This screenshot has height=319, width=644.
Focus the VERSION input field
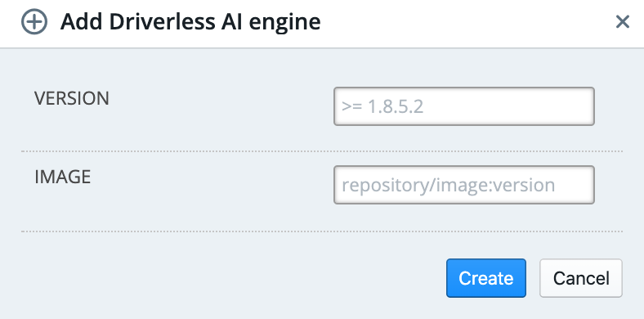tap(464, 106)
